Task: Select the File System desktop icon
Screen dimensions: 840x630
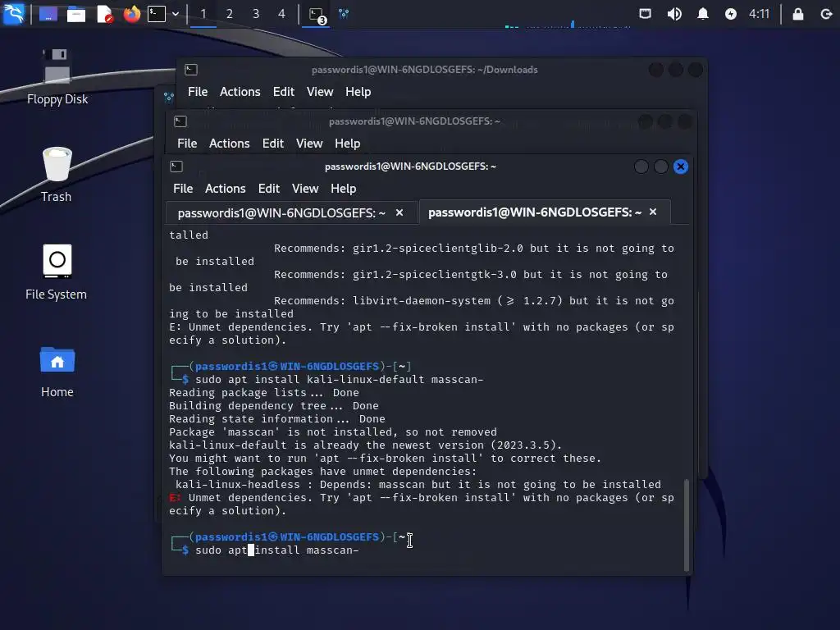Action: click(57, 272)
